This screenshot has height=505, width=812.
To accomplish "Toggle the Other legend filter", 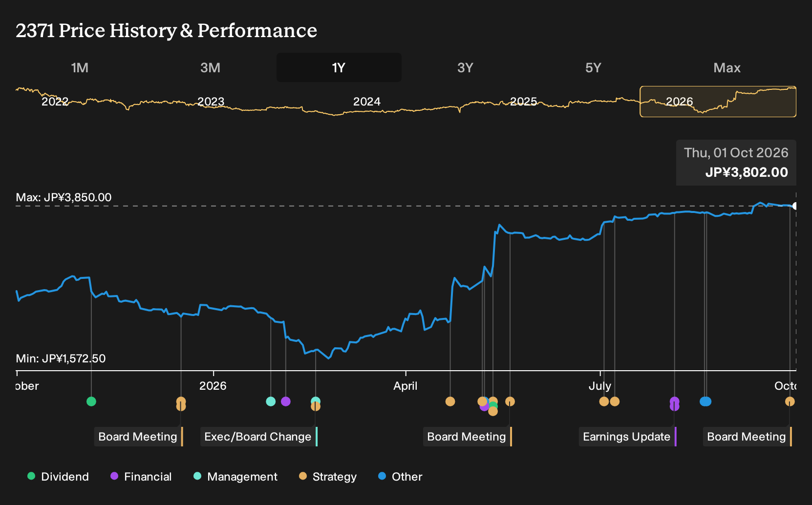I will [x=400, y=477].
